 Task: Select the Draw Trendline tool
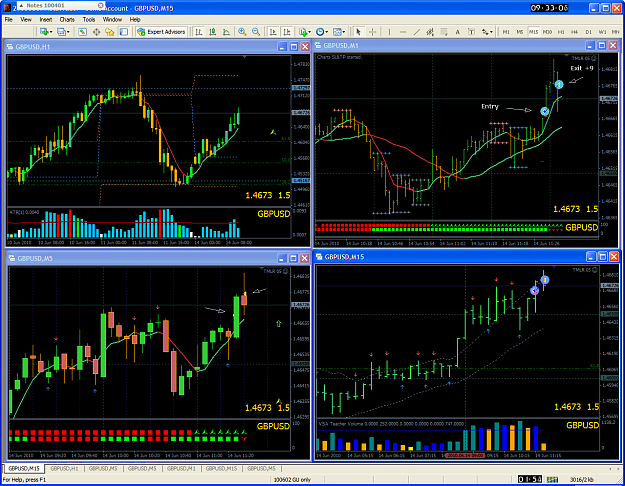click(x=417, y=32)
